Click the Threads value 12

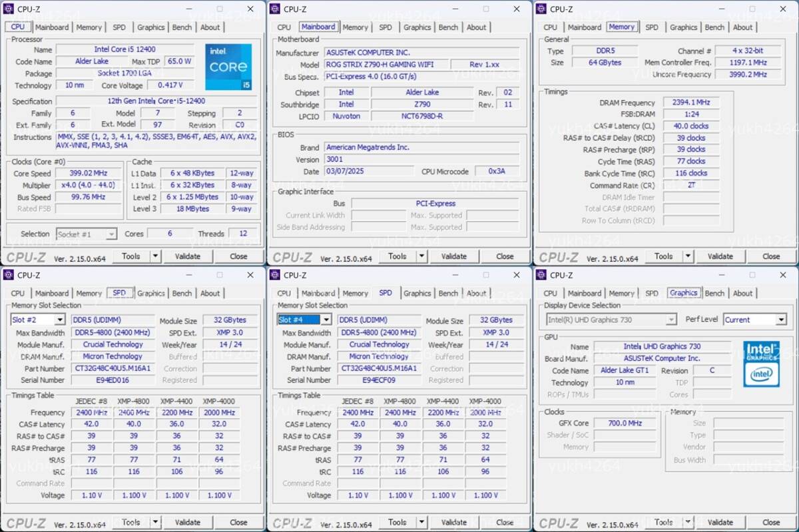click(243, 234)
